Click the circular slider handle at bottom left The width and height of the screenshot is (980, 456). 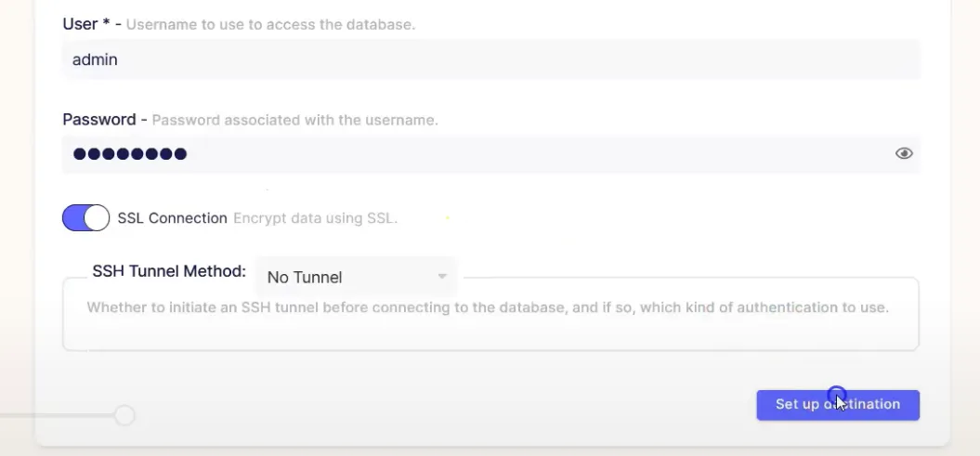(125, 415)
